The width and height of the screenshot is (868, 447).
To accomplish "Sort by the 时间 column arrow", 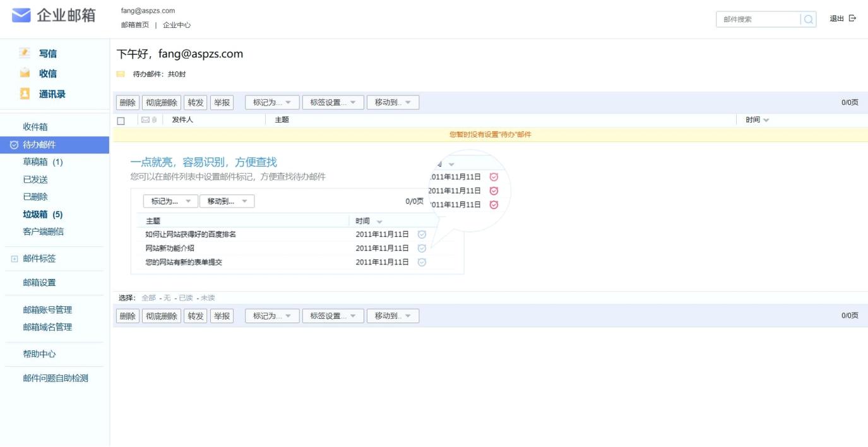I will tap(766, 121).
